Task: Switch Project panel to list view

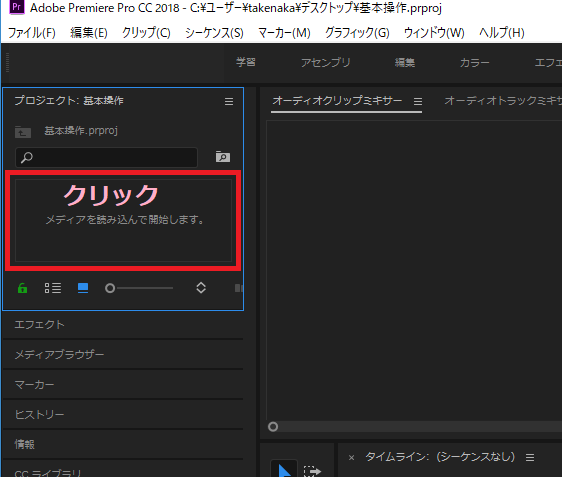Action: coord(53,288)
